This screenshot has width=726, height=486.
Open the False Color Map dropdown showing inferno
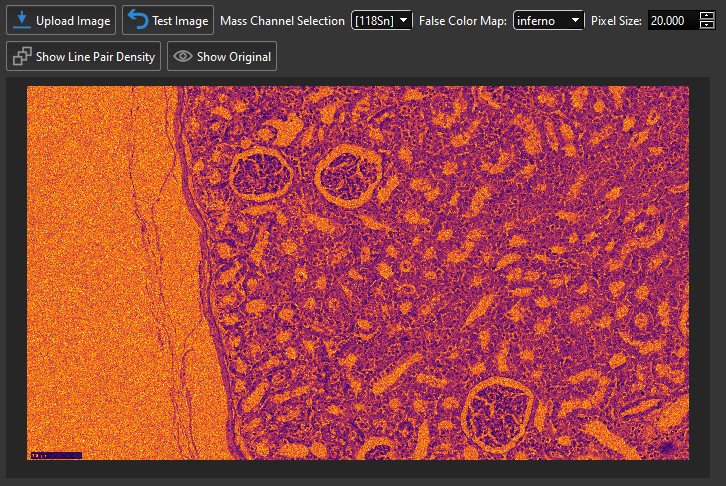coord(548,20)
